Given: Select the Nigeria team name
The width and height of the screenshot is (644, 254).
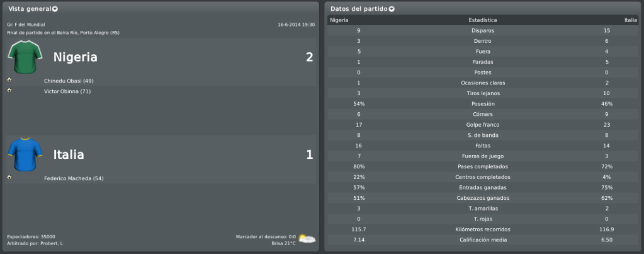Looking at the screenshot, I should click(75, 57).
